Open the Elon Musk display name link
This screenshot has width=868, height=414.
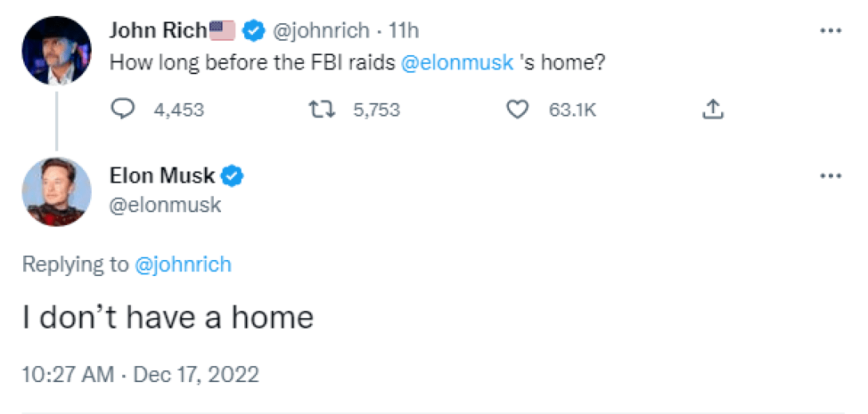162,175
